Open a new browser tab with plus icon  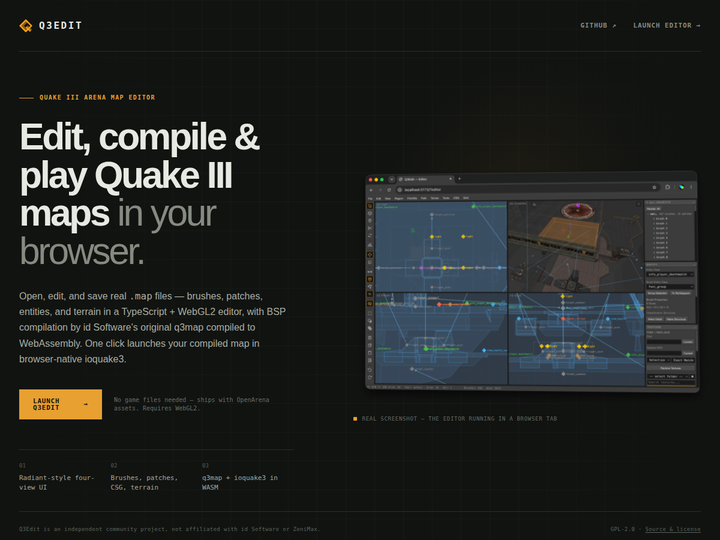pos(459,179)
